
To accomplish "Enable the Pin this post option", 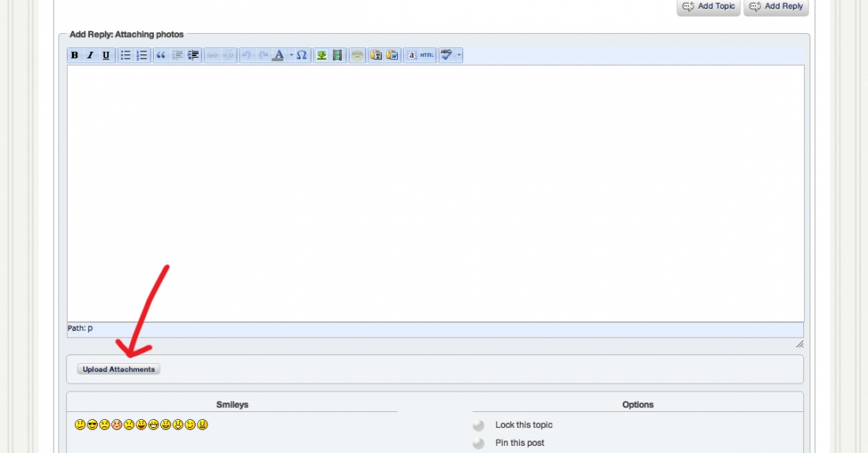I will pyautogui.click(x=478, y=443).
